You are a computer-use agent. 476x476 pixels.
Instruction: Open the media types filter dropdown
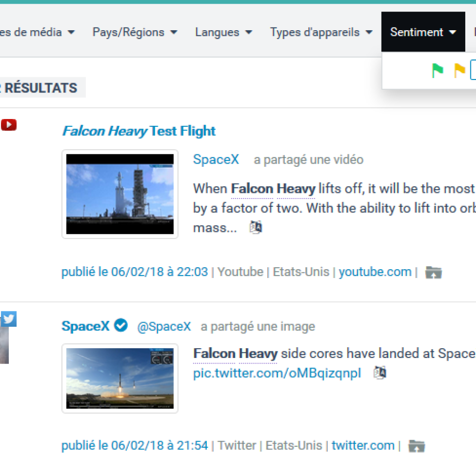point(37,32)
